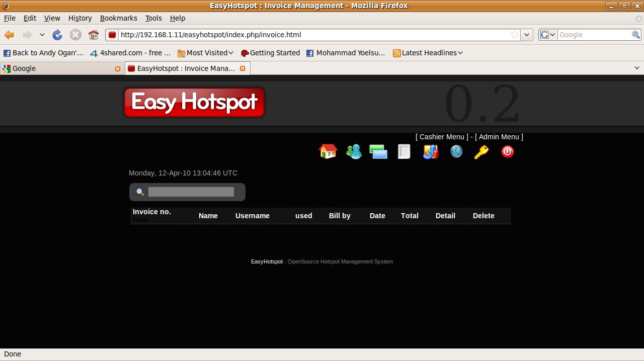Image resolution: width=644 pixels, height=361 pixels.
Task: Open the statistics chart icon
Action: click(431, 151)
